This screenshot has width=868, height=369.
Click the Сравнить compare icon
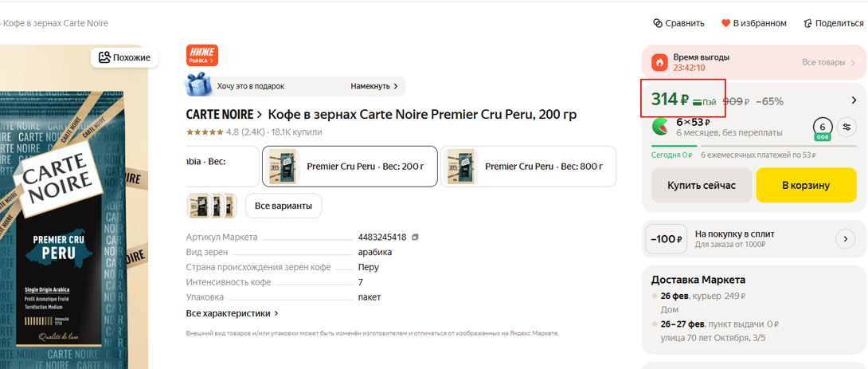(658, 23)
